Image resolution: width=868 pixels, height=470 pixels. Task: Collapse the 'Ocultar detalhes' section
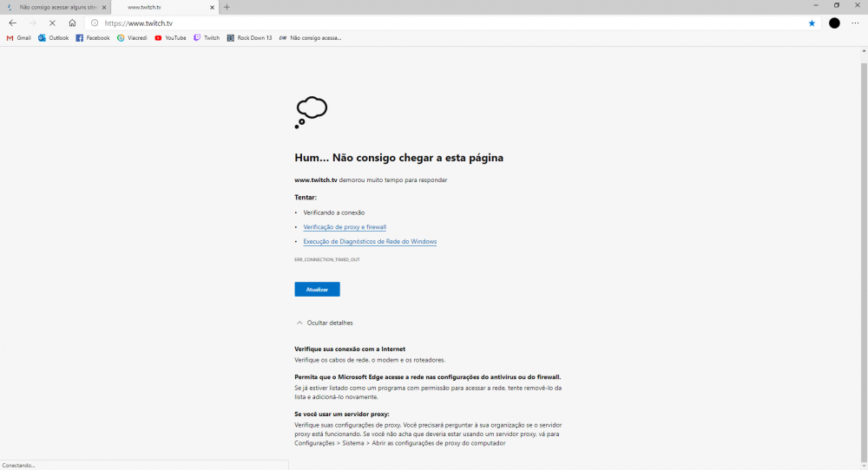point(325,323)
